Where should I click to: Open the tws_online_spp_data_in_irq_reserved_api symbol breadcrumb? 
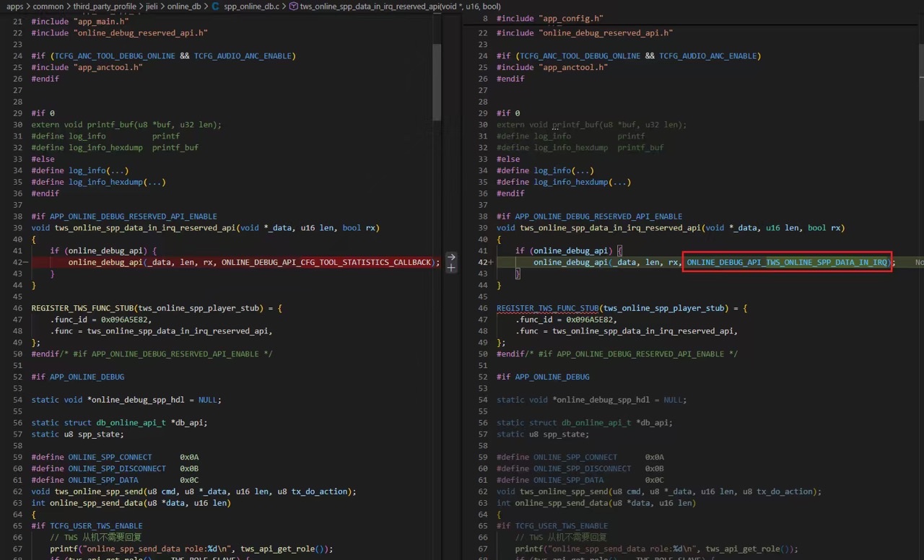point(396,6)
